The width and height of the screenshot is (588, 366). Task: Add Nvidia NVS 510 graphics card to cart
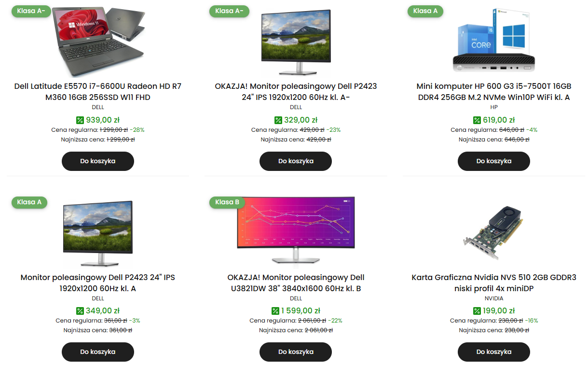[x=493, y=352]
